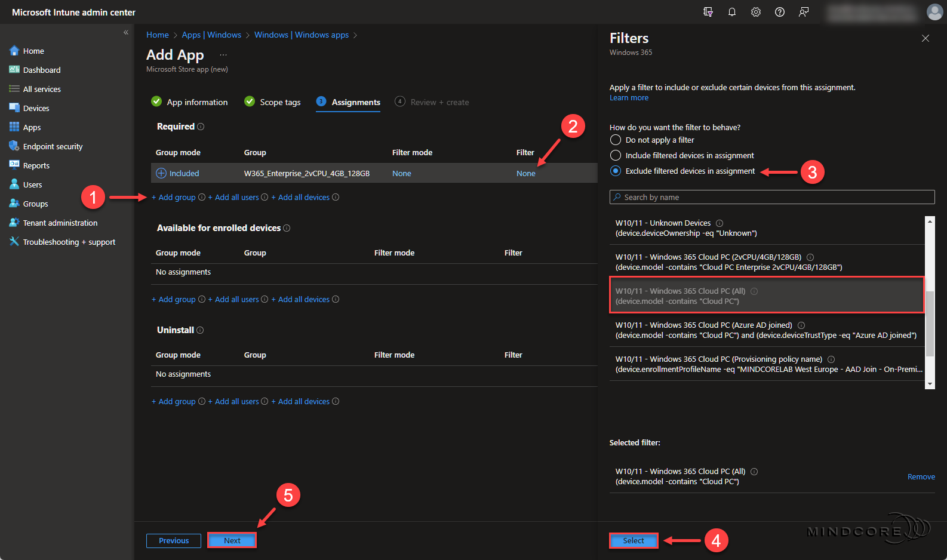Open the notifications bell icon
Viewport: 947px width, 560px height.
click(x=732, y=12)
